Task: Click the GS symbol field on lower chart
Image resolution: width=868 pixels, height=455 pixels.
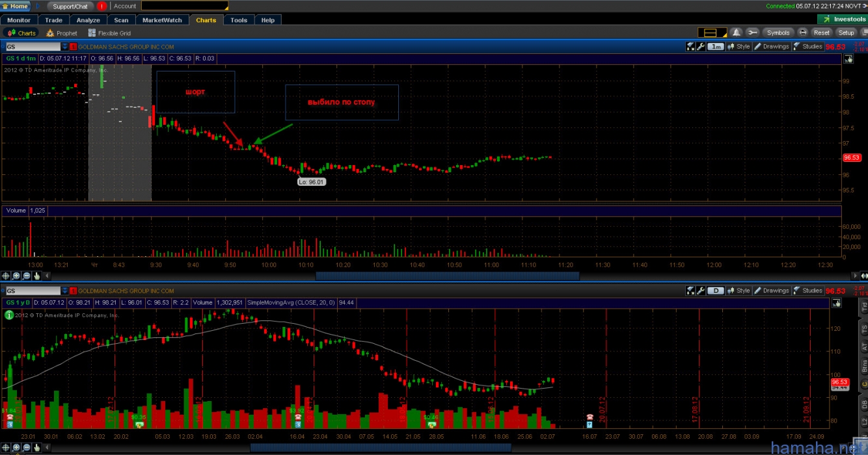Action: click(x=33, y=291)
